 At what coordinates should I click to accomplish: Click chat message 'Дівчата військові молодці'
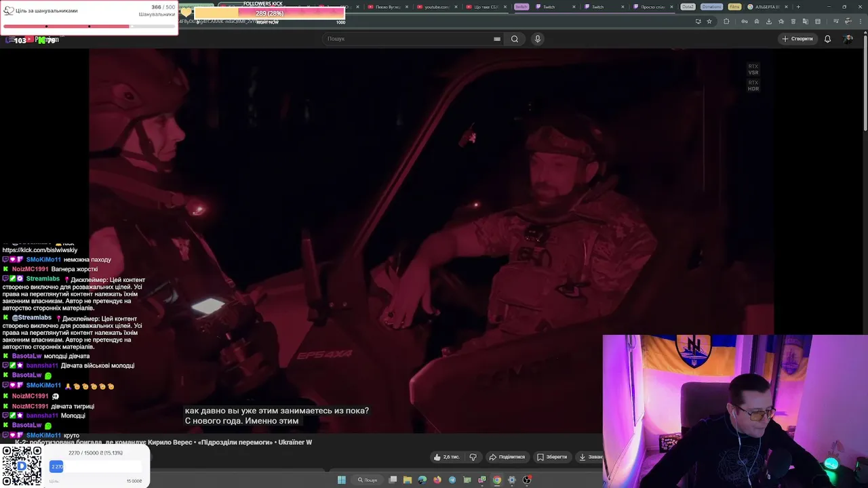(x=98, y=365)
